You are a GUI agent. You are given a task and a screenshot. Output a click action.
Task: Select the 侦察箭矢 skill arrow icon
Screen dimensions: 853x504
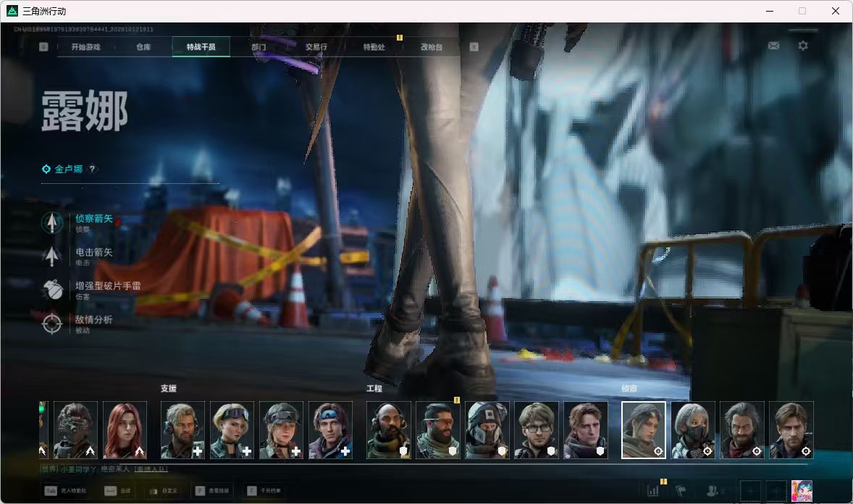tap(52, 222)
